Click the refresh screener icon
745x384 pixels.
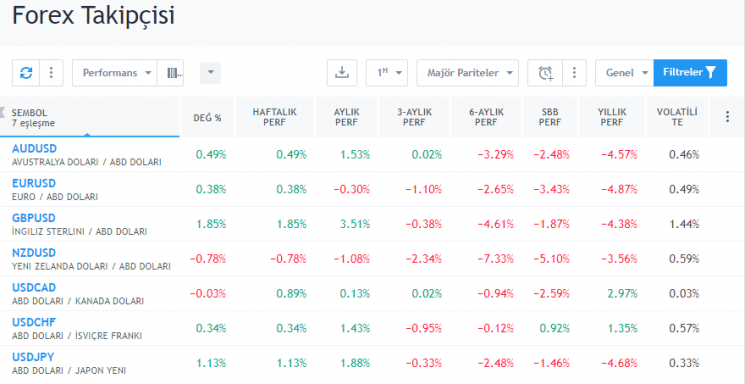(x=26, y=73)
